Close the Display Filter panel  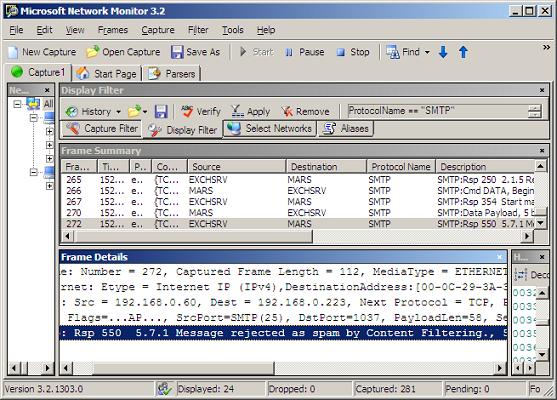542,91
